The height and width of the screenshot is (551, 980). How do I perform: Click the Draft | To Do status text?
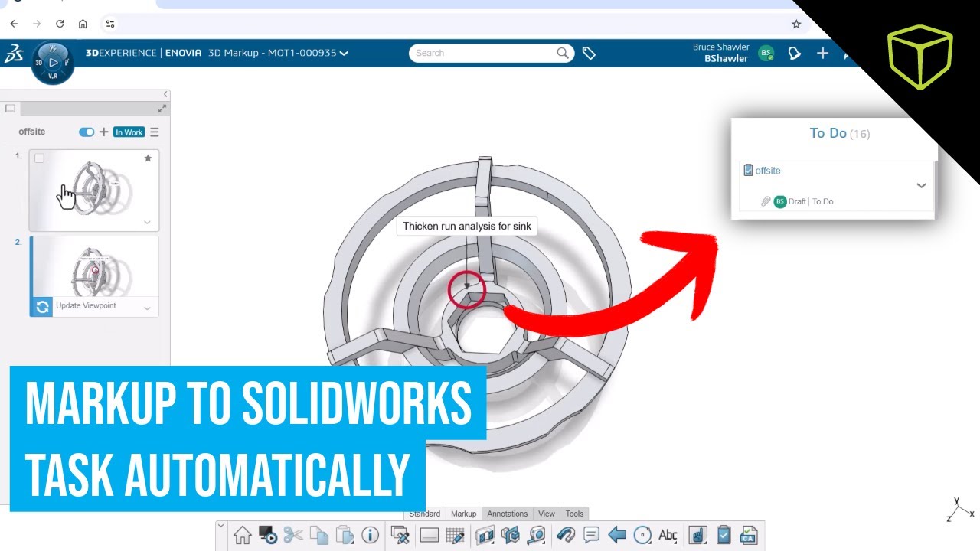click(811, 201)
